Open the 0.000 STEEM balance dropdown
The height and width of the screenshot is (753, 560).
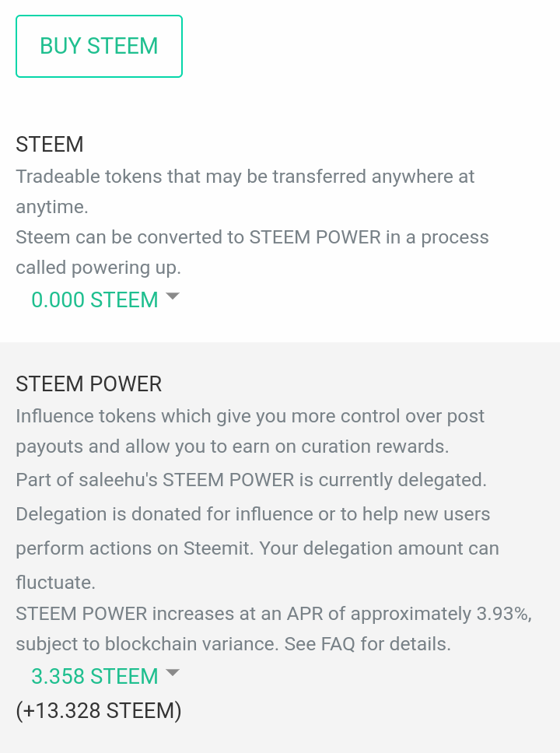pos(95,299)
